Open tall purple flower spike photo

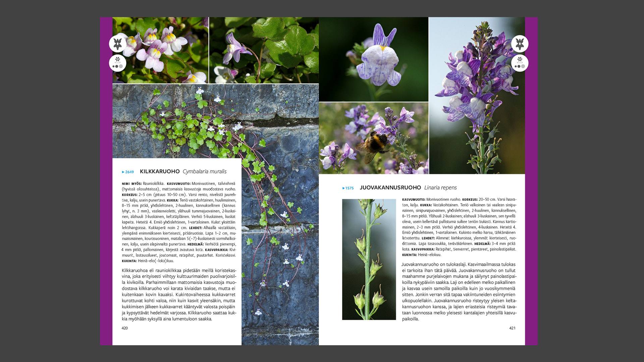point(477,96)
